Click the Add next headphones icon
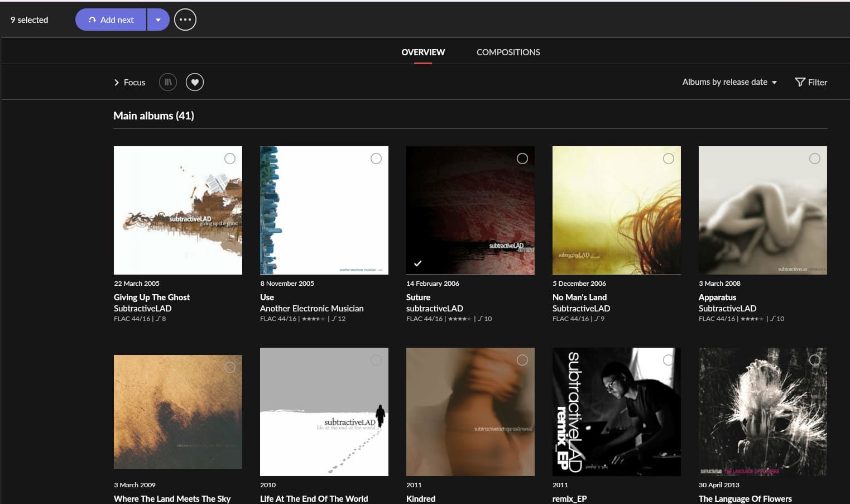This screenshot has height=504, width=850. click(92, 20)
